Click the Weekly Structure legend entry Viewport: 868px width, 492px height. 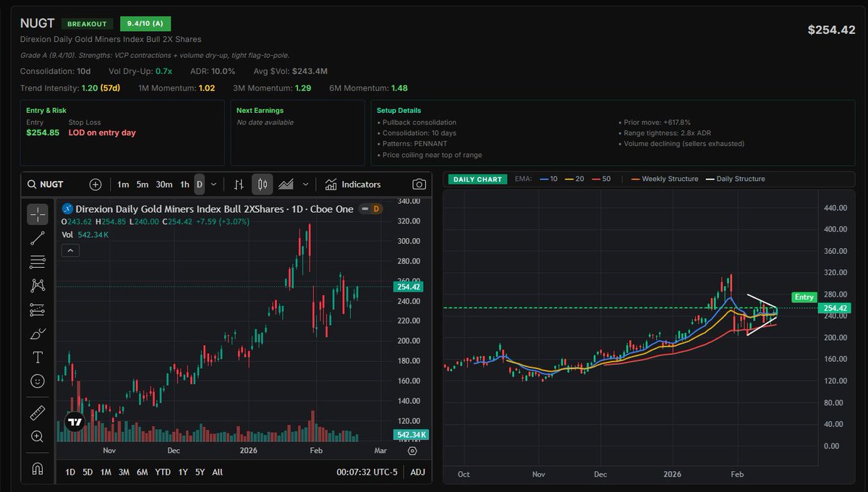(x=665, y=179)
